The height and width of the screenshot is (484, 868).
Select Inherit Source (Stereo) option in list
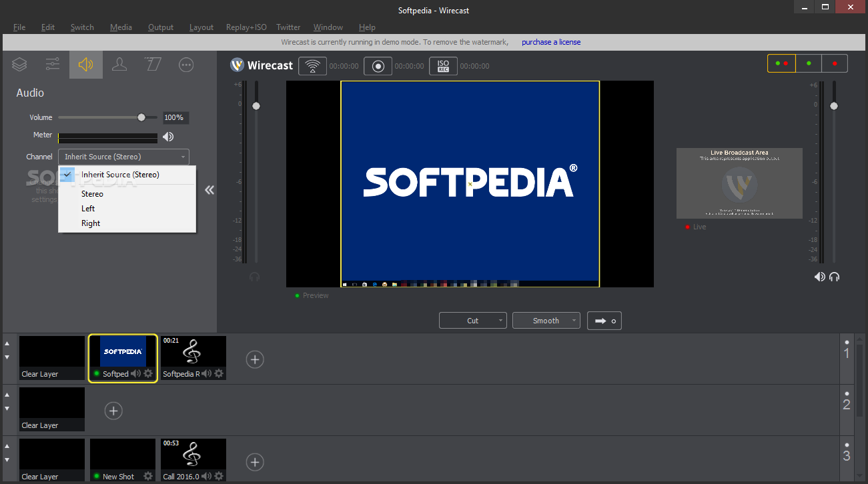(x=127, y=175)
